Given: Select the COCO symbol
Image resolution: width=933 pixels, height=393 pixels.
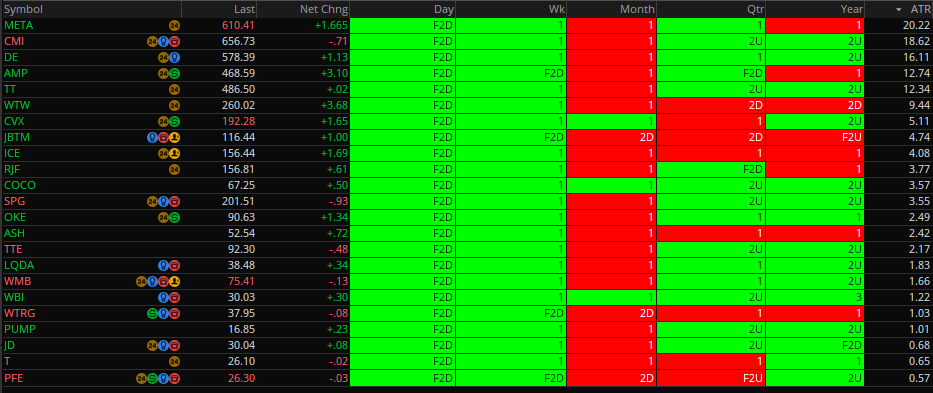Looking at the screenshot, I should click(x=20, y=185).
